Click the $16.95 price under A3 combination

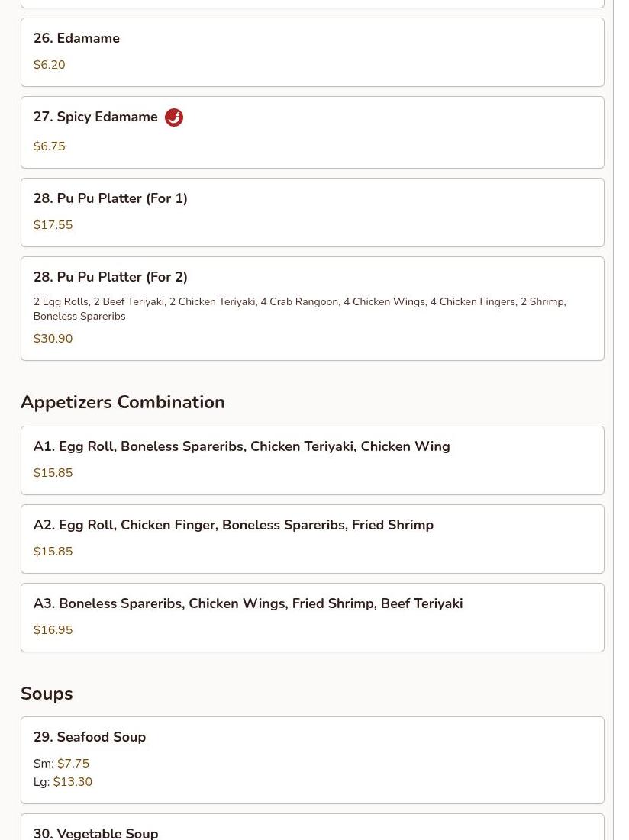53,629
